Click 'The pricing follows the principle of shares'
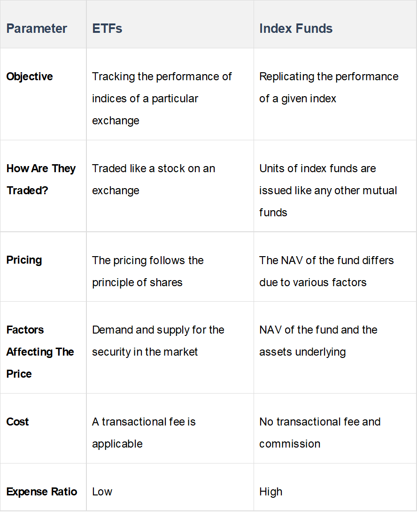This screenshot has width=417, height=532. [147, 271]
